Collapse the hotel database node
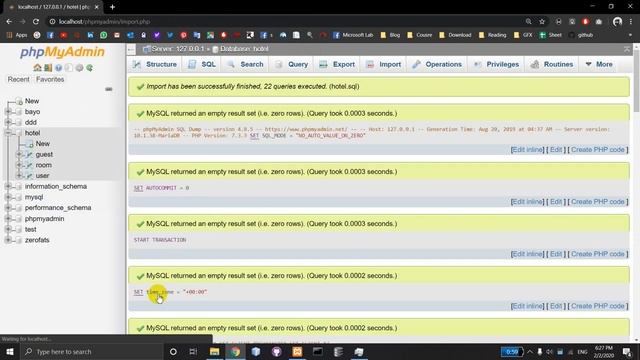640x360 pixels. 8,133
